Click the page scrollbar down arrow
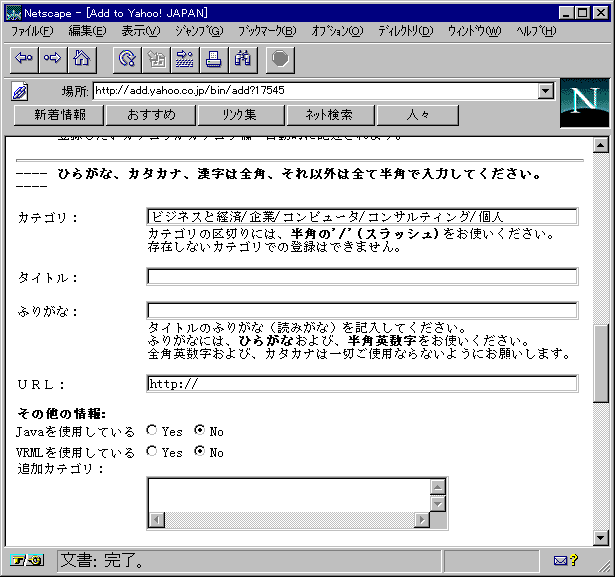Viewport: 615px width, 577px height. tap(600, 537)
